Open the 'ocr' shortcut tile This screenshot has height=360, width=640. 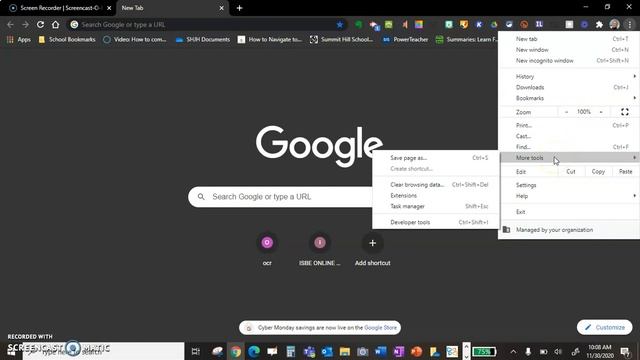(267, 249)
